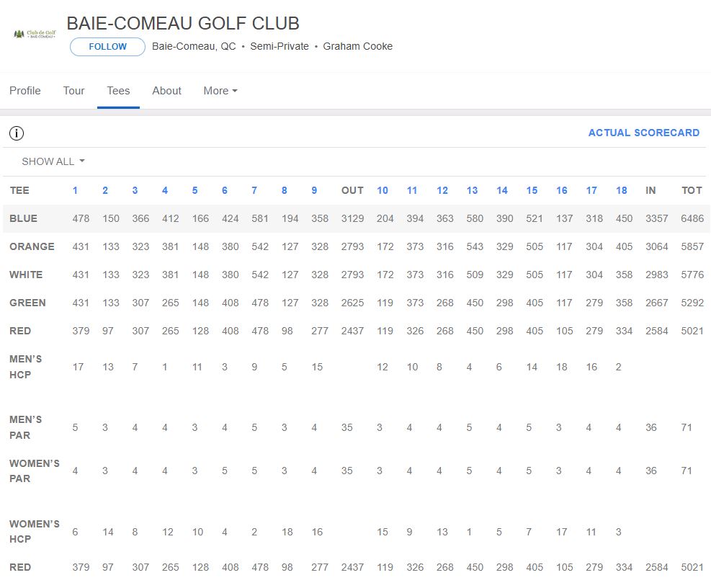Image resolution: width=711 pixels, height=588 pixels.
Task: Click the info circle icon
Action: (17, 133)
